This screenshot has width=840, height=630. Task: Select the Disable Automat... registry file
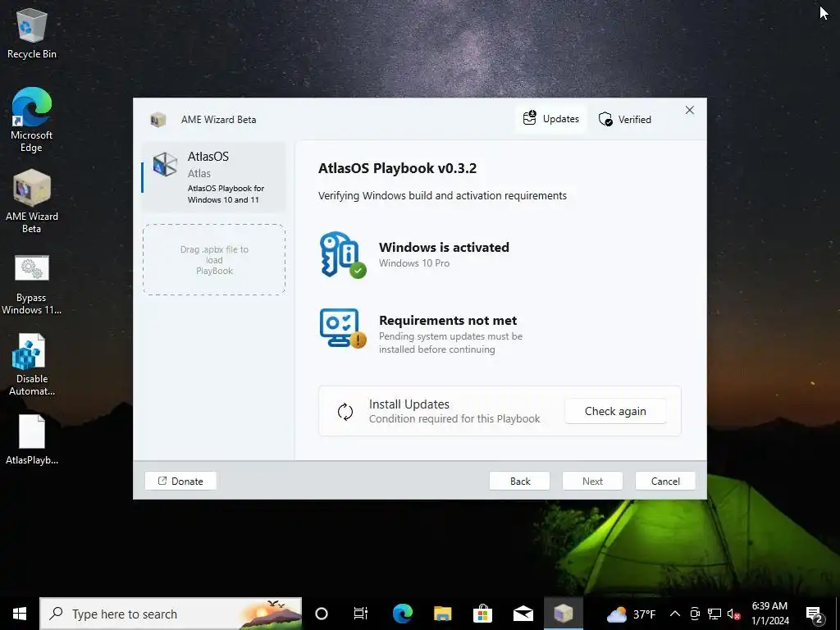32,365
